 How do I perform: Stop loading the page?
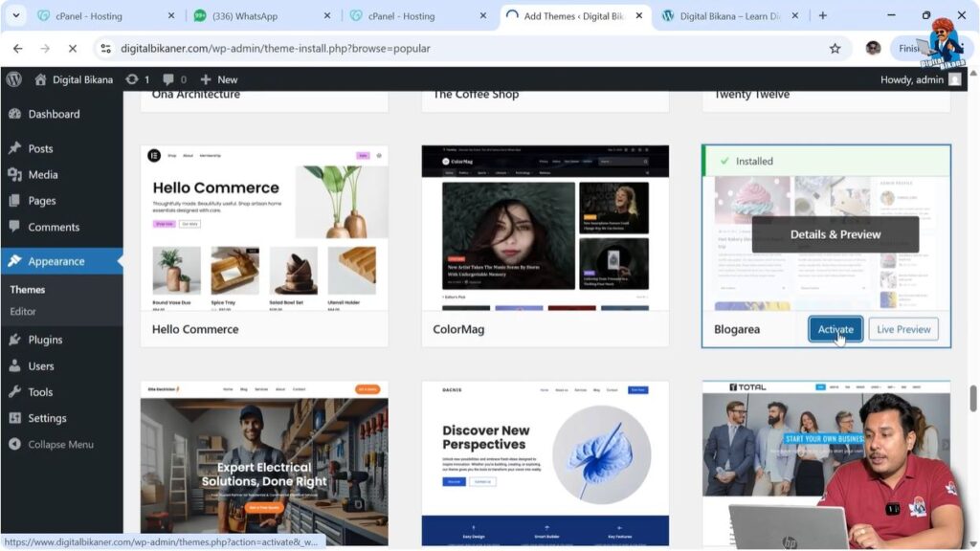72,48
